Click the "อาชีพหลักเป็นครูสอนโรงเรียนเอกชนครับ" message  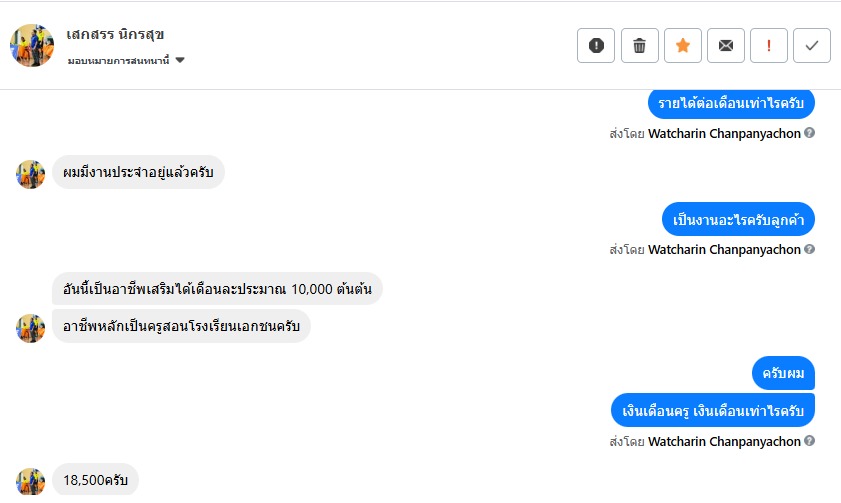pos(181,326)
